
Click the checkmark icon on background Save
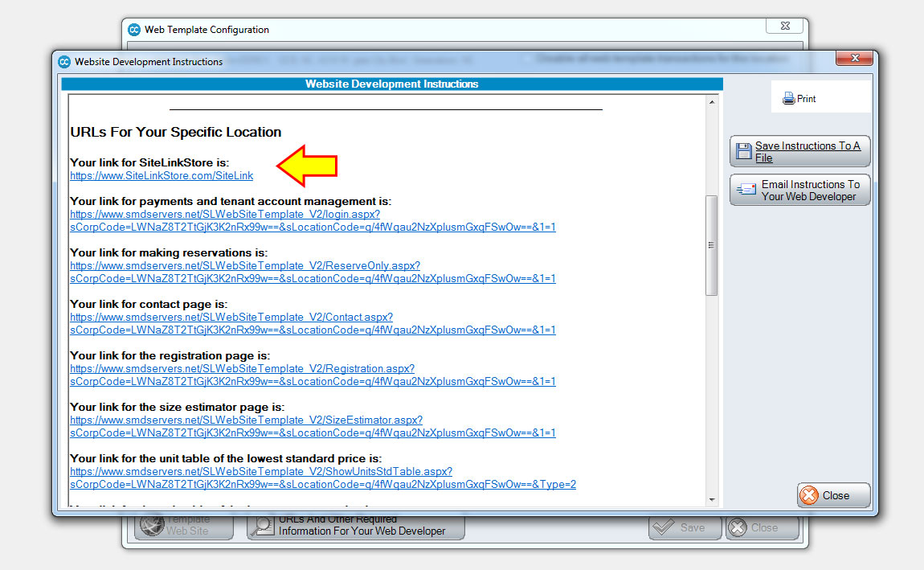[664, 527]
